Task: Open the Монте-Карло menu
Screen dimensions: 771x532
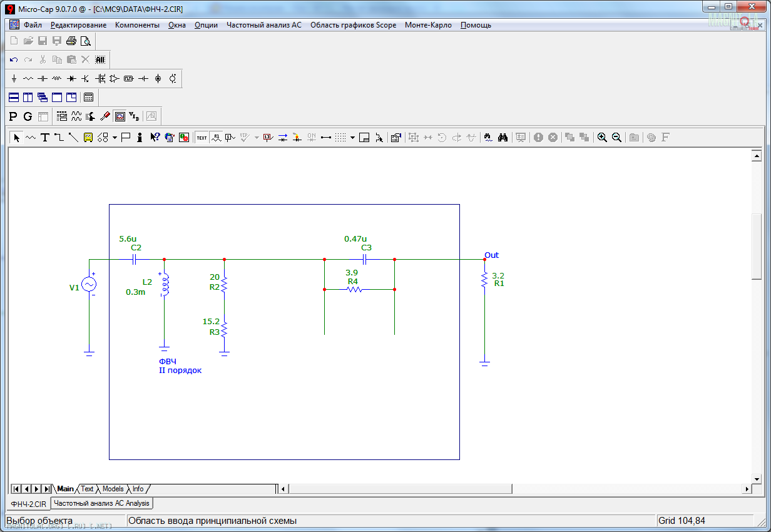Action: (x=428, y=25)
